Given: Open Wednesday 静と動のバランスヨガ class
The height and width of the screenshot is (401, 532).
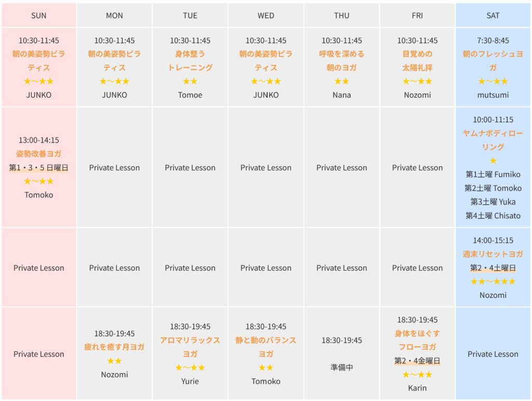Looking at the screenshot, I should 266,347.
